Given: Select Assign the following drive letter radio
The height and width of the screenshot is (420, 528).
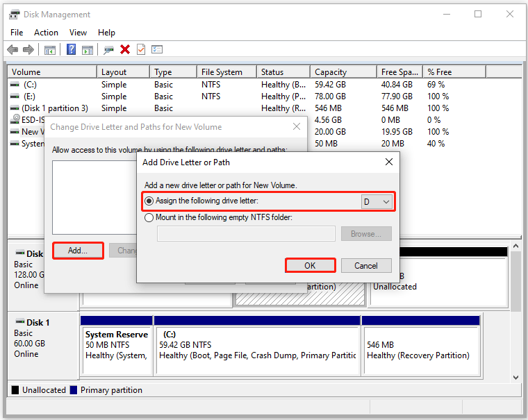Looking at the screenshot, I should [149, 201].
